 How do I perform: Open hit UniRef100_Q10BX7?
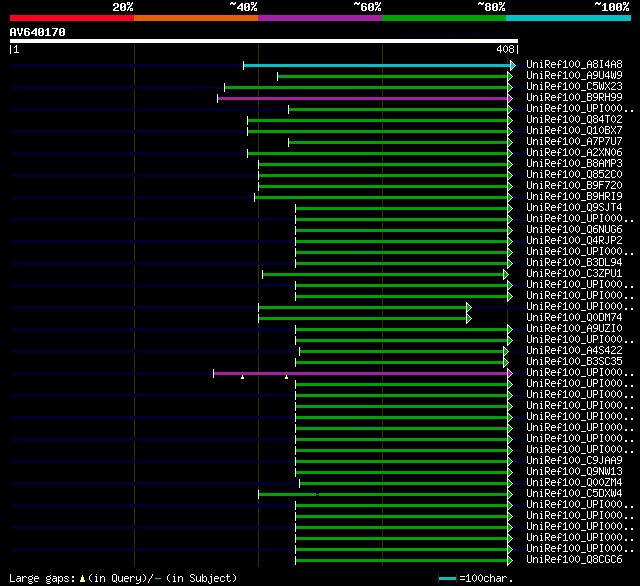574,131
